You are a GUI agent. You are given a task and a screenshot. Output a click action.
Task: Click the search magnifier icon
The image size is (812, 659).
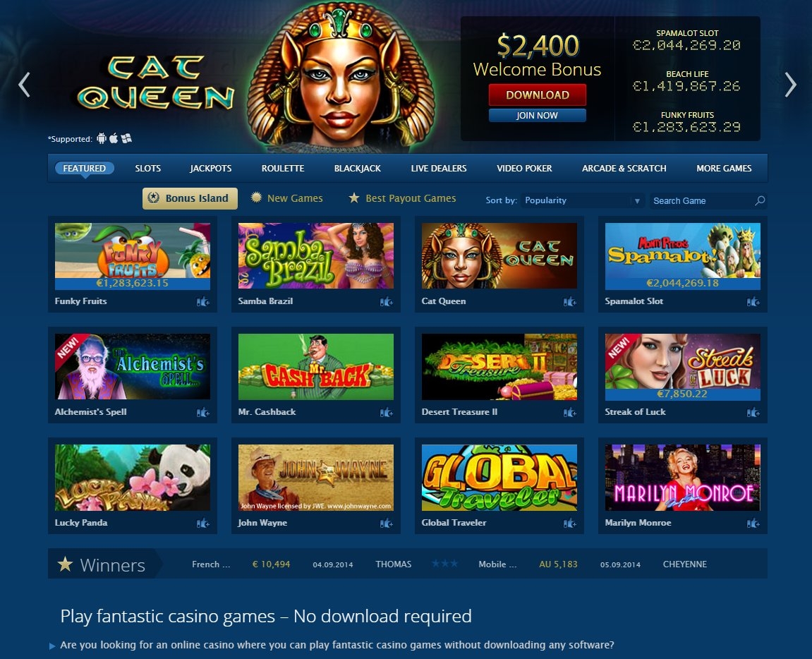coord(760,200)
